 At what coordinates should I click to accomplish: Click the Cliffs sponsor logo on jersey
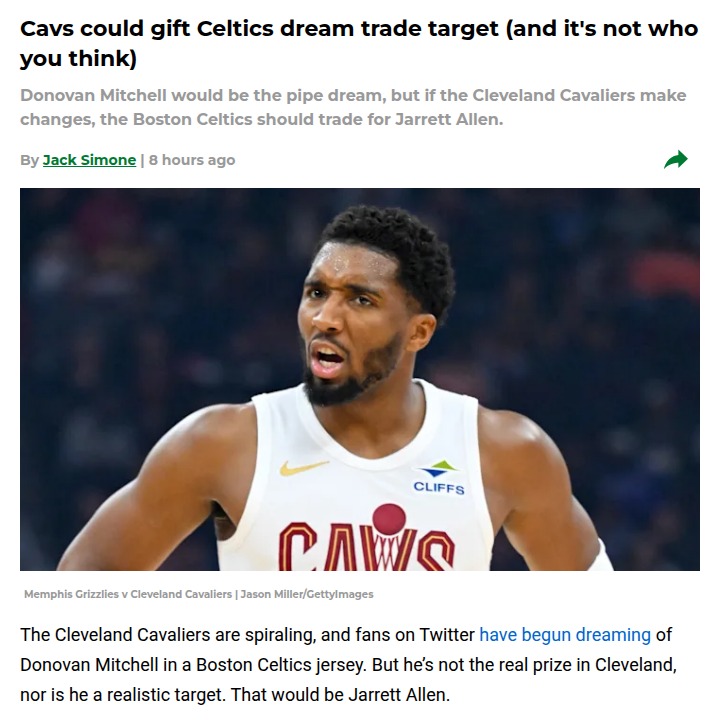[x=439, y=478]
